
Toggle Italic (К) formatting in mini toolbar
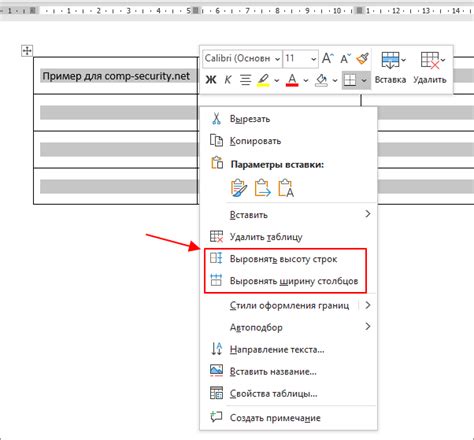(228, 80)
